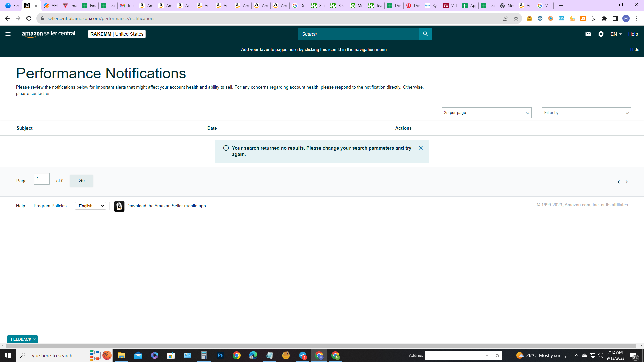Screen dimensions: 644x362
Task: Open the Chrome extensions puzzle icon
Action: [604, 18]
